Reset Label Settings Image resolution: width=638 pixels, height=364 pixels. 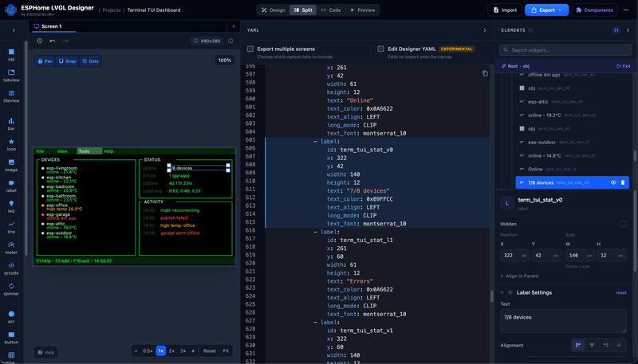pyautogui.click(x=621, y=292)
